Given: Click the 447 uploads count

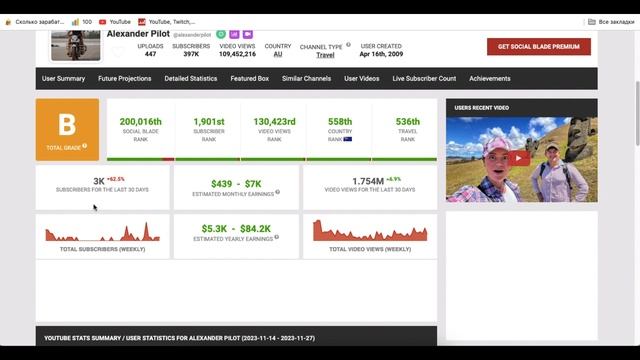Looking at the screenshot, I should 150,54.
